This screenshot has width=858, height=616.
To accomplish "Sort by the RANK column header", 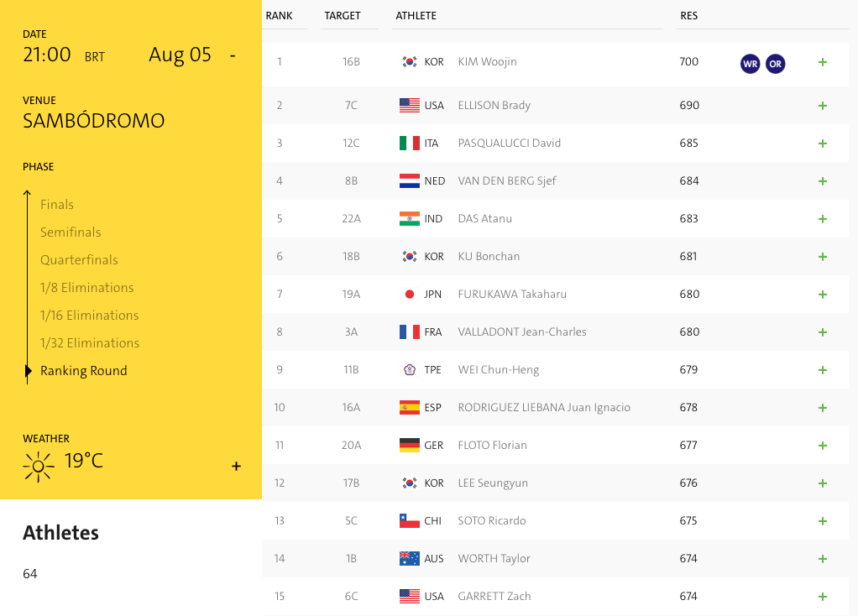I will (x=279, y=16).
